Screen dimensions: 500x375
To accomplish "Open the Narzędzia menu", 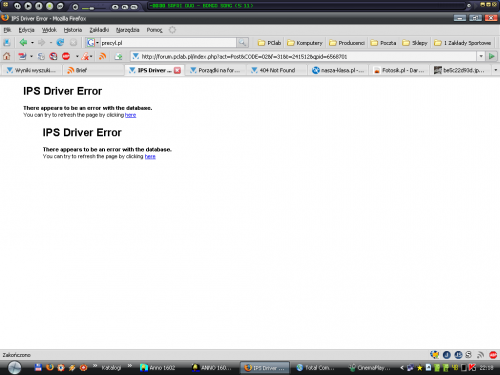I will 127,30.
